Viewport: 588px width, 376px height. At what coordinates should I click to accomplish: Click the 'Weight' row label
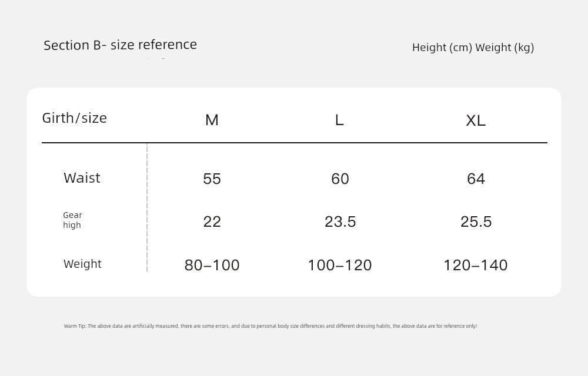pos(82,264)
